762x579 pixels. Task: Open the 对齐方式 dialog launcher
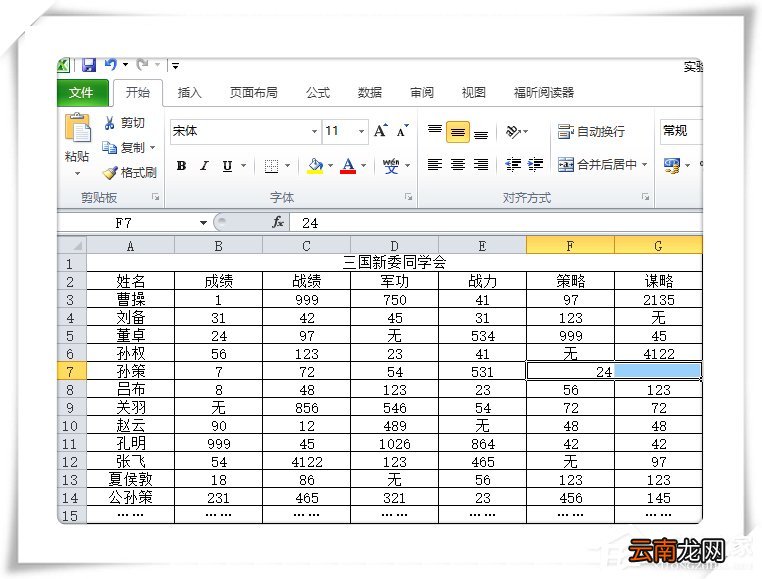(645, 197)
